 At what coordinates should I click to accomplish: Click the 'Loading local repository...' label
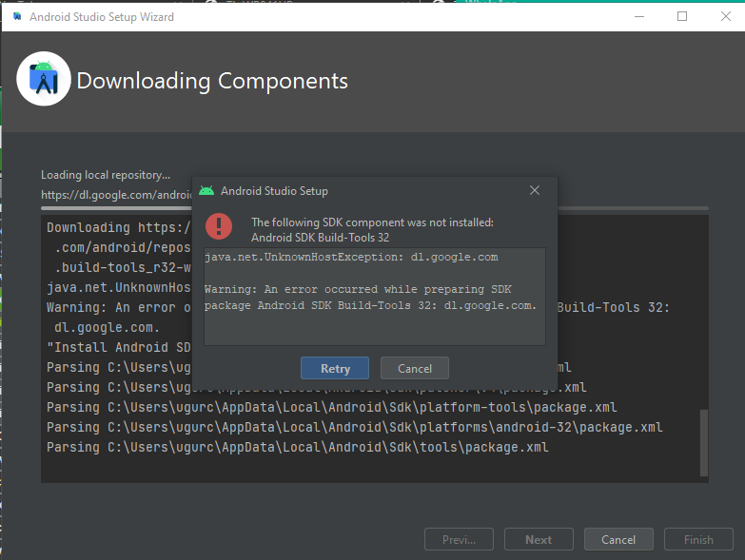106,175
